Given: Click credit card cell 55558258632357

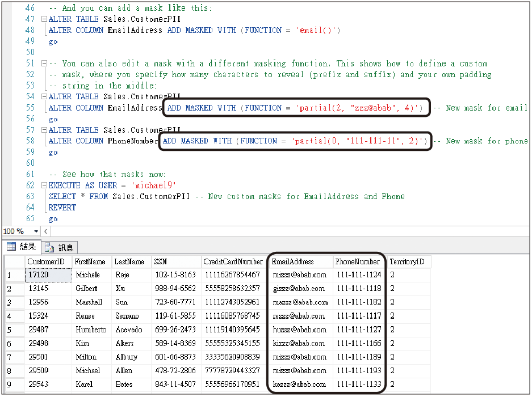Looking at the screenshot, I should pos(235,289).
